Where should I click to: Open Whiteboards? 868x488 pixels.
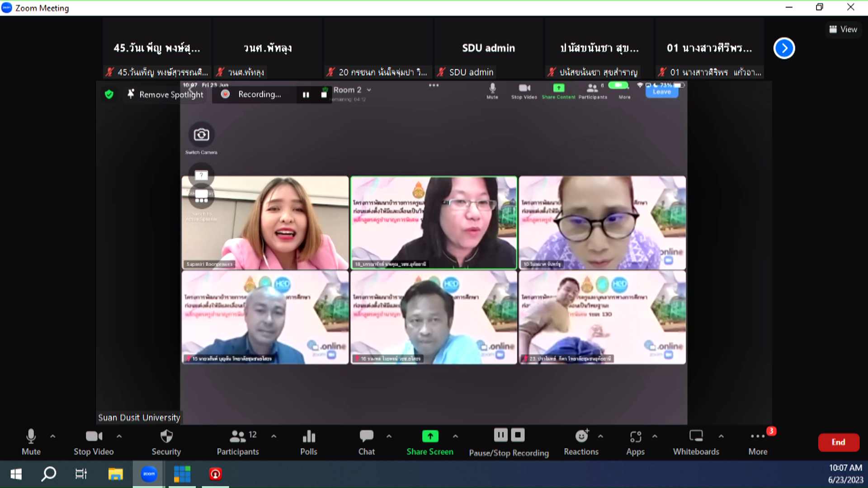tap(696, 442)
